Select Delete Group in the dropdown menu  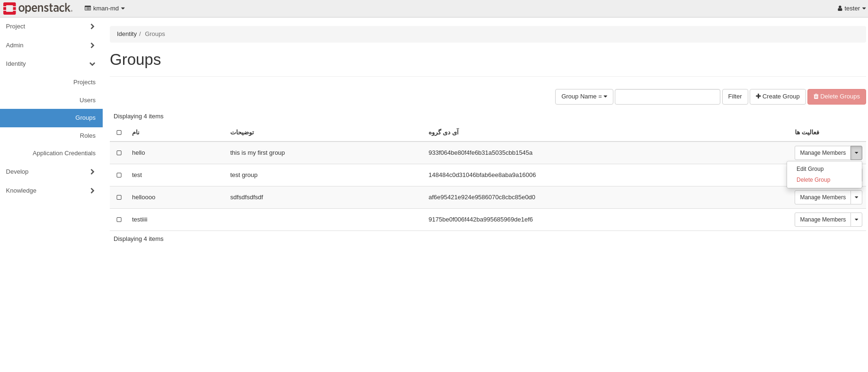point(813,180)
